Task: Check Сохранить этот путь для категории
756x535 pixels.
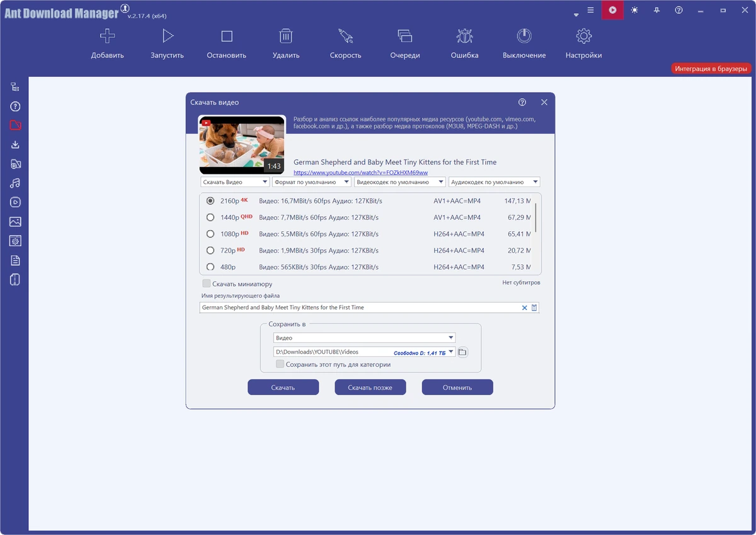Action: [x=280, y=364]
